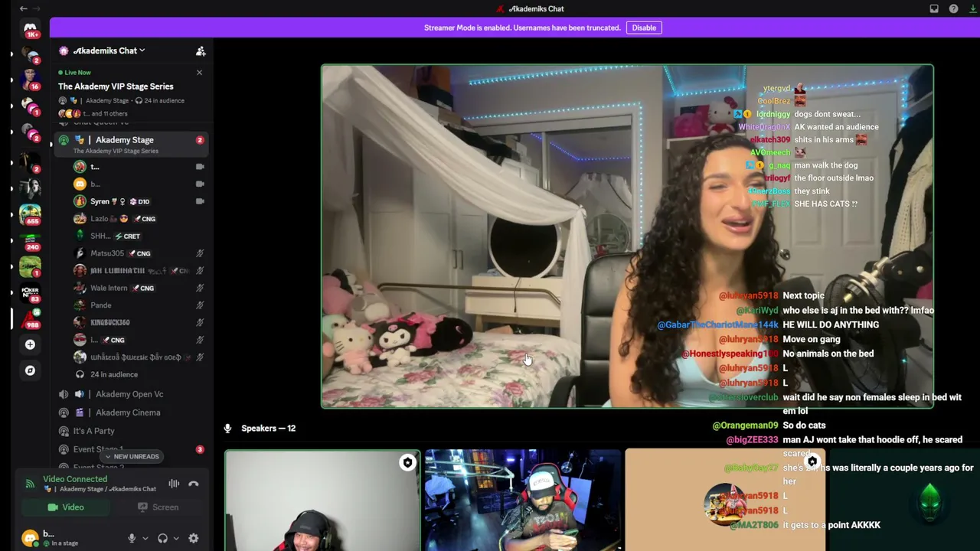Click the Add a Server plus icon
Viewport: 980px width, 551px height.
coord(30,344)
